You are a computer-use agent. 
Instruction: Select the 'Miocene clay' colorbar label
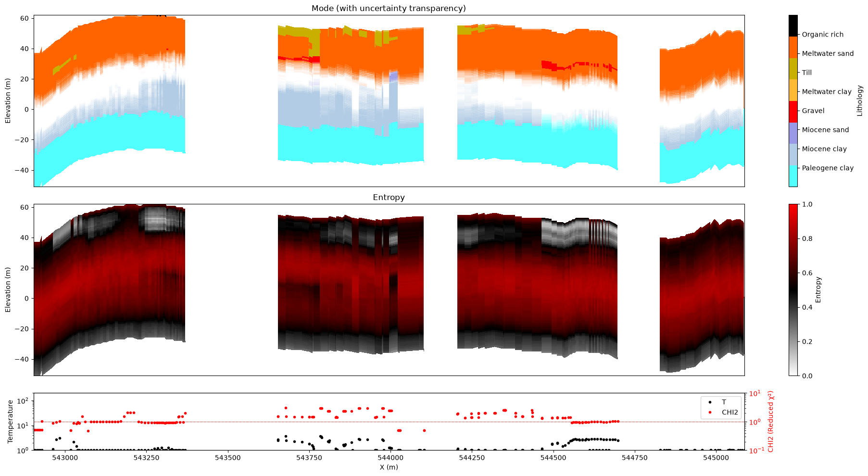[x=824, y=149]
